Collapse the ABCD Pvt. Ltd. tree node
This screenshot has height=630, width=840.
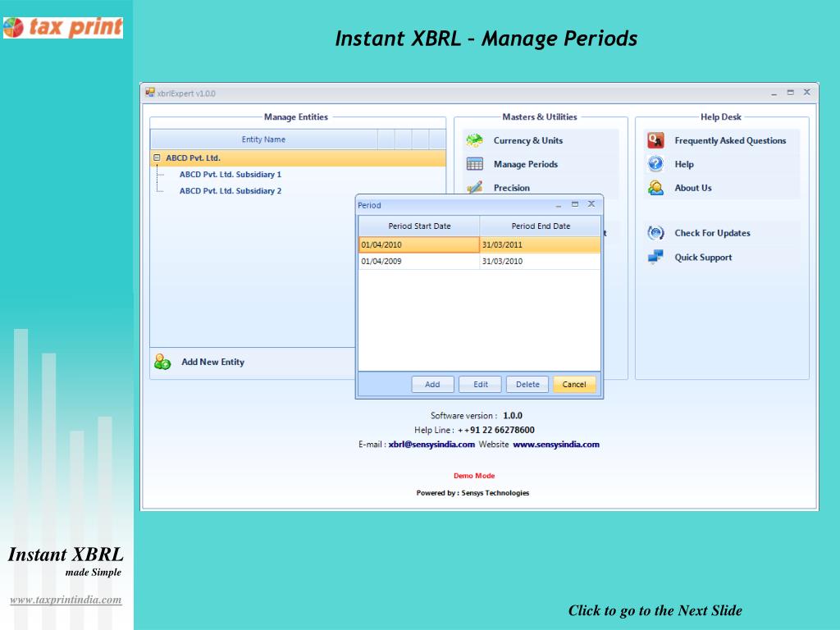(157, 158)
